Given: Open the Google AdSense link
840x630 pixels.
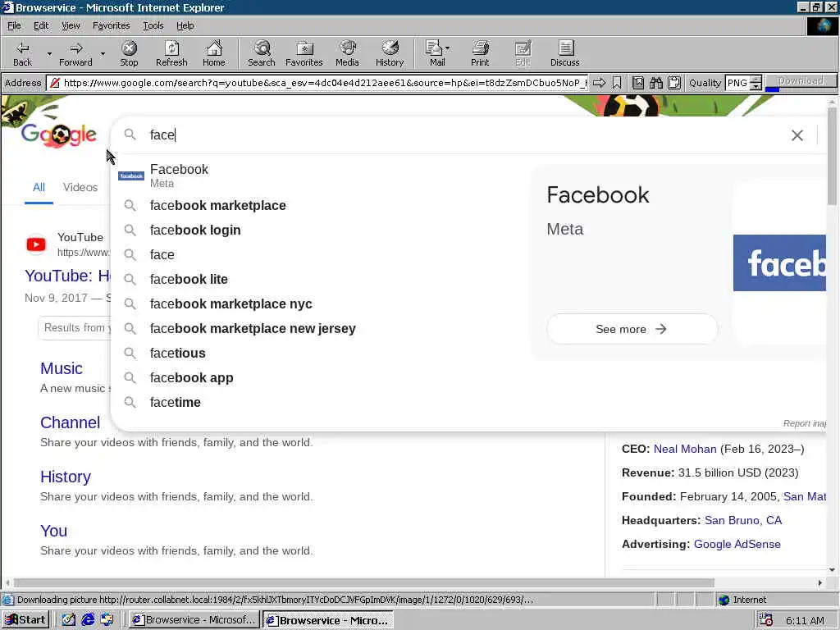Looking at the screenshot, I should pyautogui.click(x=737, y=544).
